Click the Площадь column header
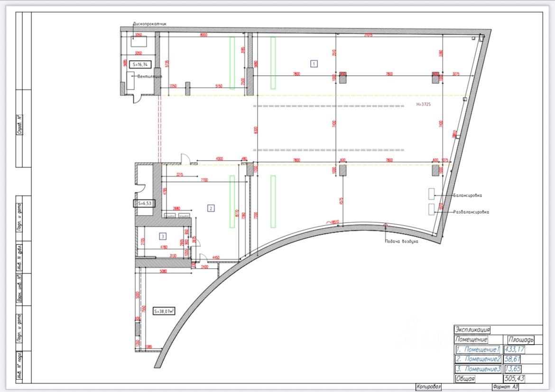Screen dimensions: 555x392 (521, 340)
